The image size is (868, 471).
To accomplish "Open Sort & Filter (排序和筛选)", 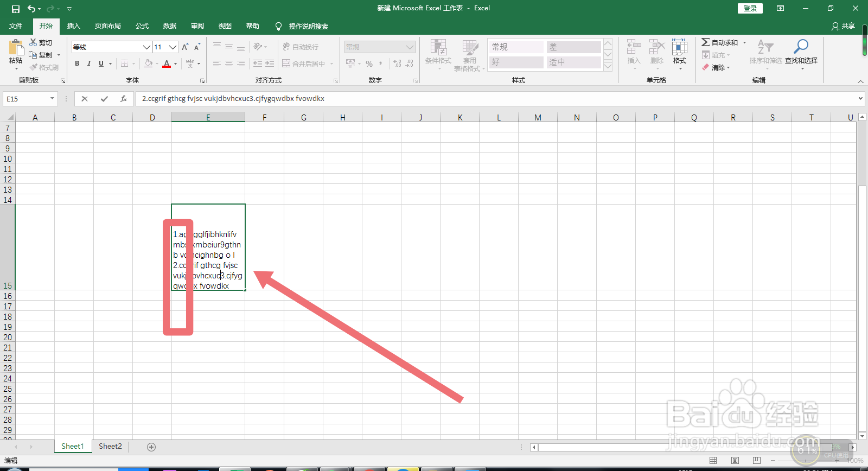I will 765,54.
